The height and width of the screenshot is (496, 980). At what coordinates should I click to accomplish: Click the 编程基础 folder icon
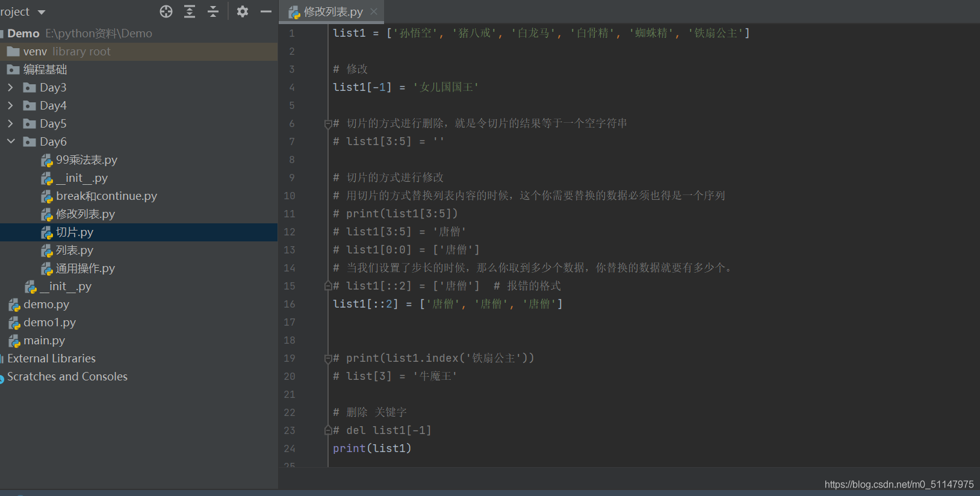pyautogui.click(x=13, y=70)
